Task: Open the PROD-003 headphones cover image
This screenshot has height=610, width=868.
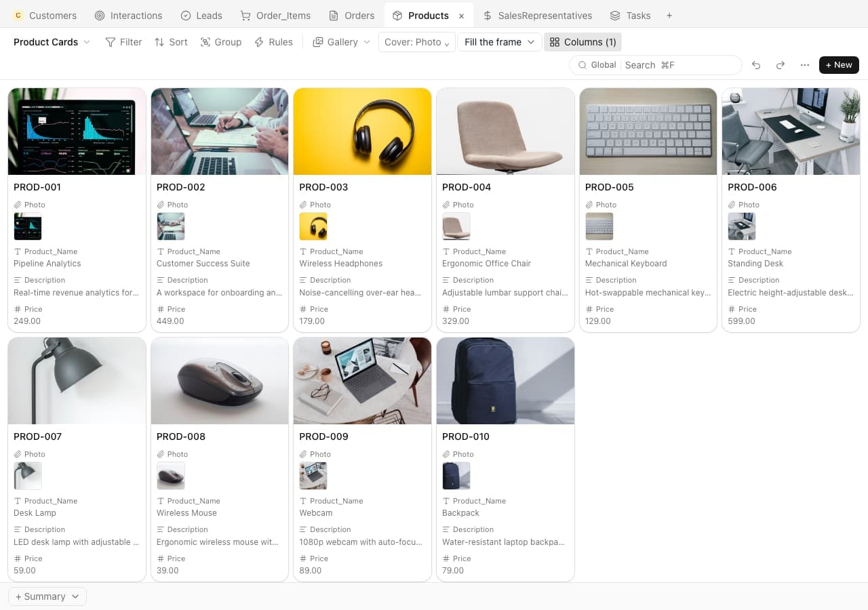Action: (362, 131)
